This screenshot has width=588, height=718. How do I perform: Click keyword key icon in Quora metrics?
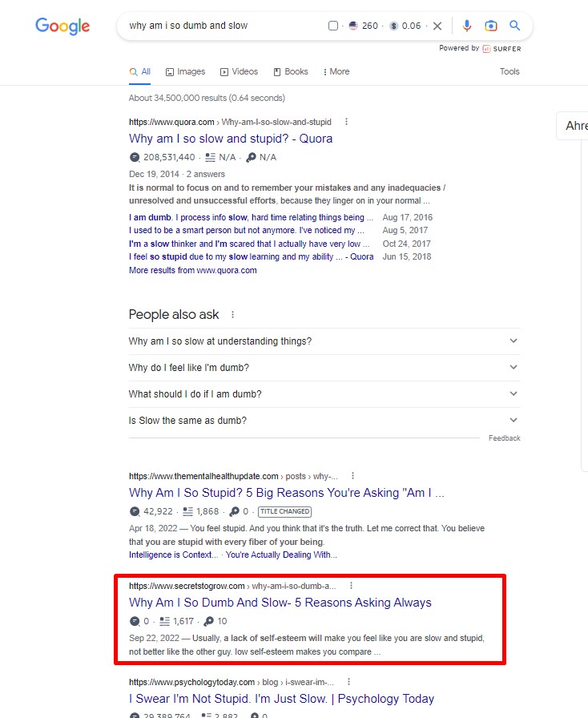[x=251, y=158]
